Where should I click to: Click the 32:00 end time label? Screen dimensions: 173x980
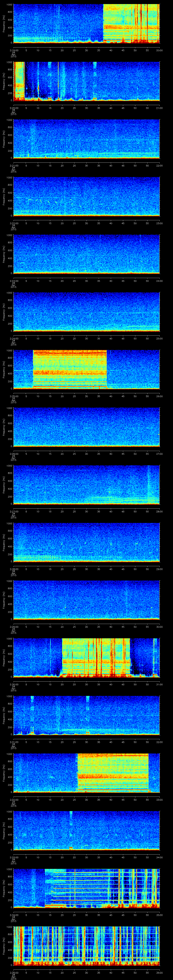pyautogui.click(x=159, y=742)
